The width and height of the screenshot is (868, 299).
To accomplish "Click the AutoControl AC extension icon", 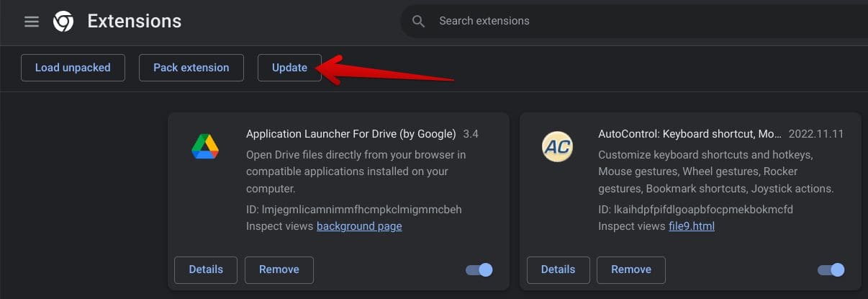I will (x=557, y=147).
